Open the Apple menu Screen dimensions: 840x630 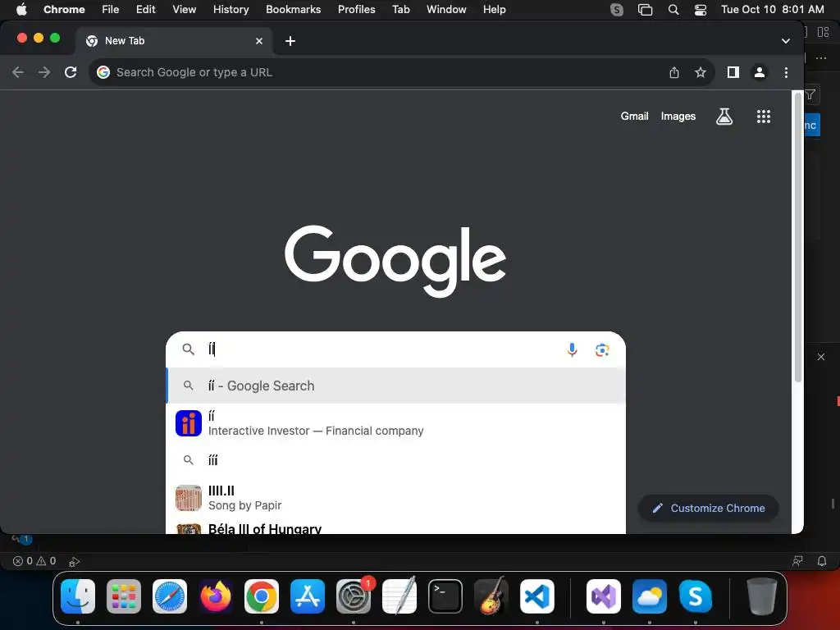click(21, 10)
